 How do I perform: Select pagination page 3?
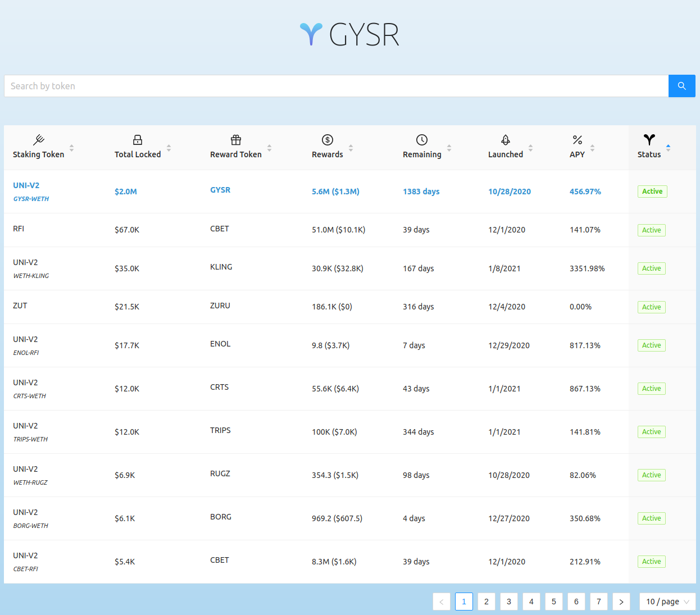[x=509, y=602]
